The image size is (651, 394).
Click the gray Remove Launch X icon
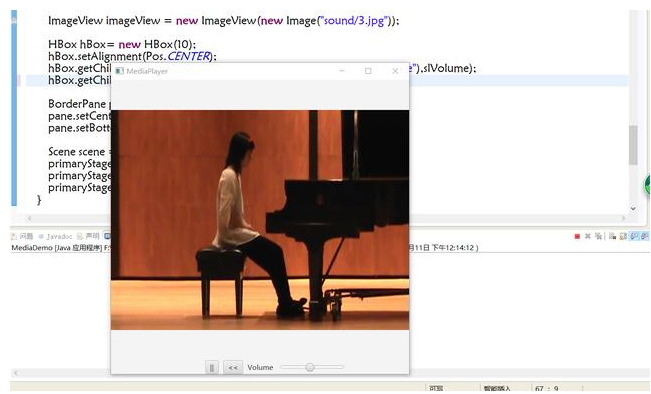[x=587, y=236]
